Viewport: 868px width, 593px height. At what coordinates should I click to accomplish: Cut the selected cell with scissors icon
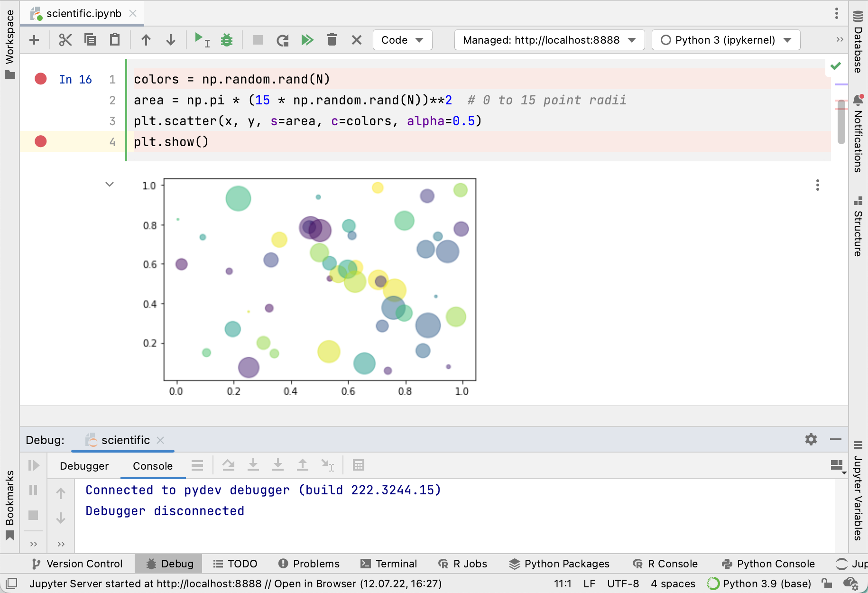65,40
